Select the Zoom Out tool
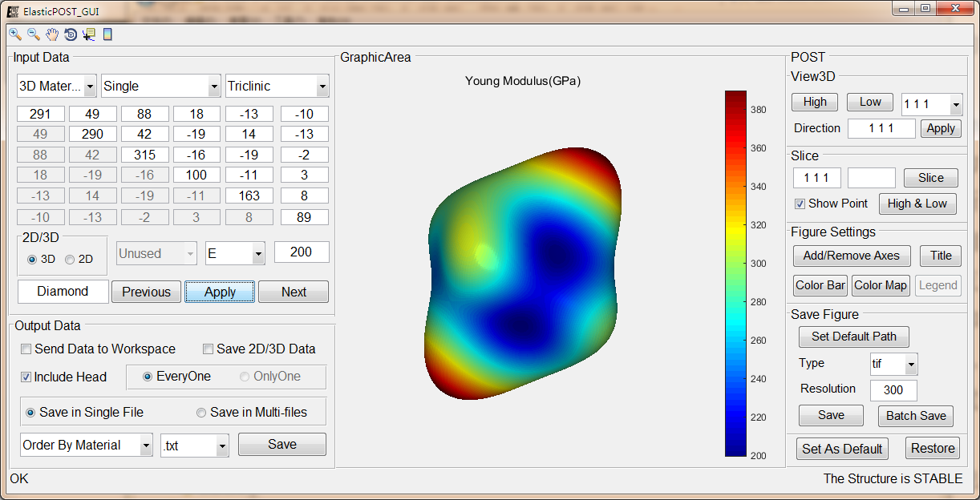Viewport: 980px width, 500px height. pyautogui.click(x=34, y=34)
